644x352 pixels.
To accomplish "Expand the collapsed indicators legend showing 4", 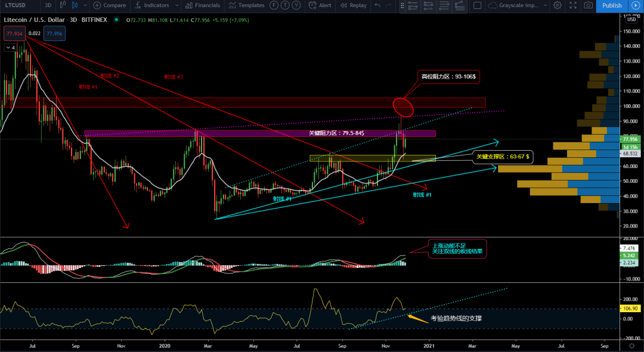I will [x=10, y=48].
